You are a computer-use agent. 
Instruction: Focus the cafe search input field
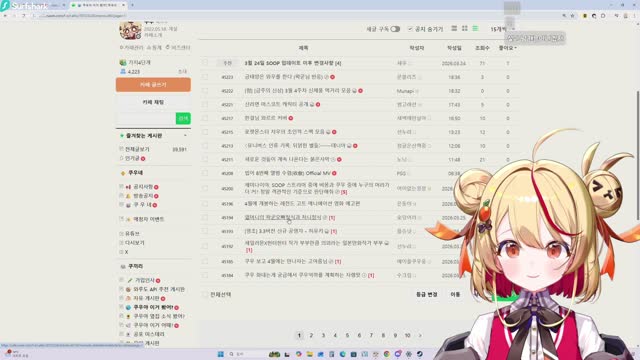pos(146,118)
